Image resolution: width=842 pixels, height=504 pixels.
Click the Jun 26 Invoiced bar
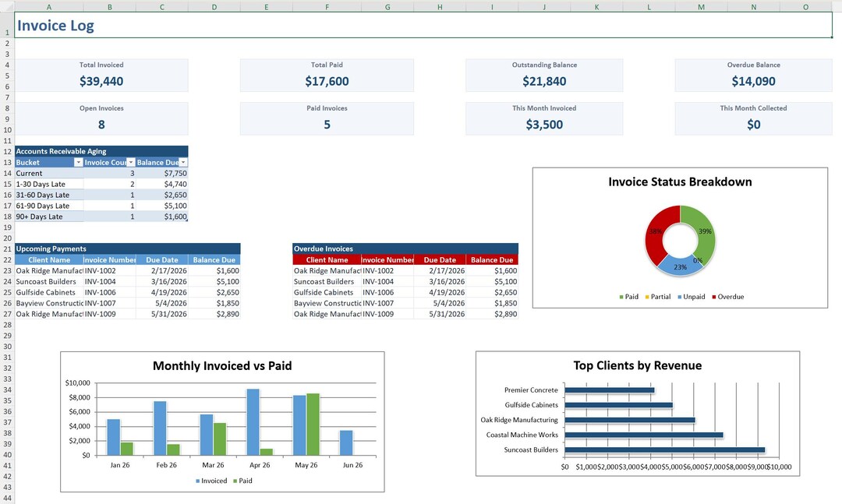pyautogui.click(x=346, y=442)
